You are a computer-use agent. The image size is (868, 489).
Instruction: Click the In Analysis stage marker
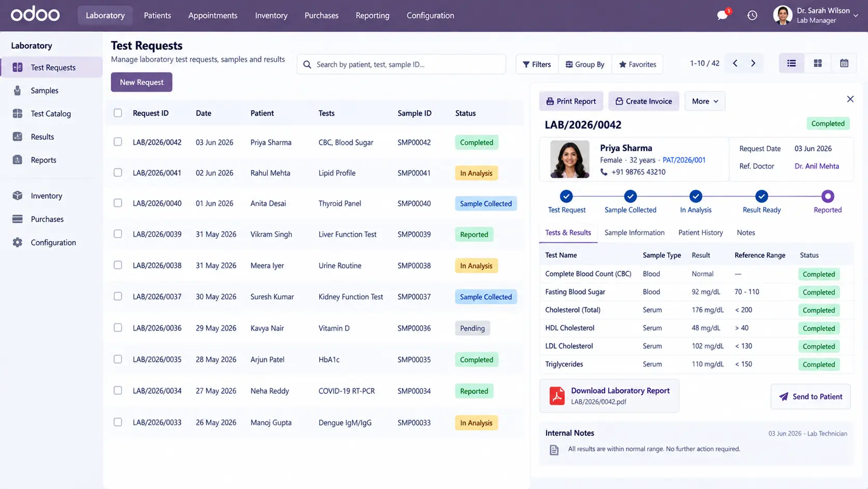pyautogui.click(x=696, y=196)
